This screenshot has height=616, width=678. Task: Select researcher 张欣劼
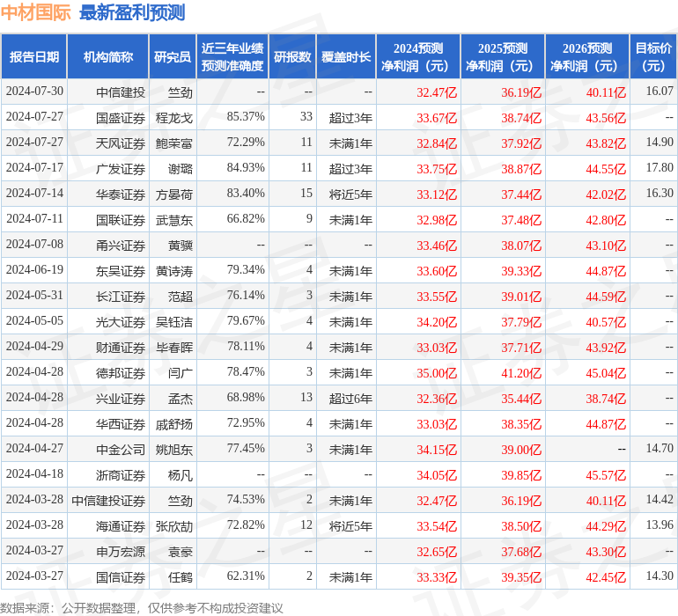coord(173,525)
